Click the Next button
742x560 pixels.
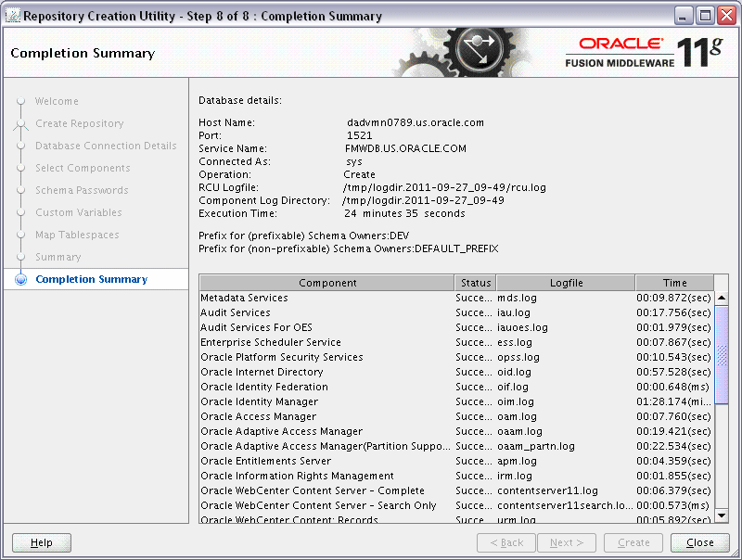pos(567,543)
